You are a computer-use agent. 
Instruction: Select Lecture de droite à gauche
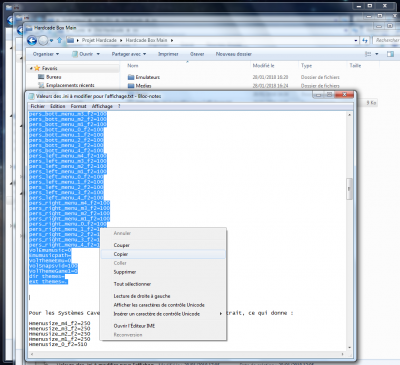coord(163,296)
